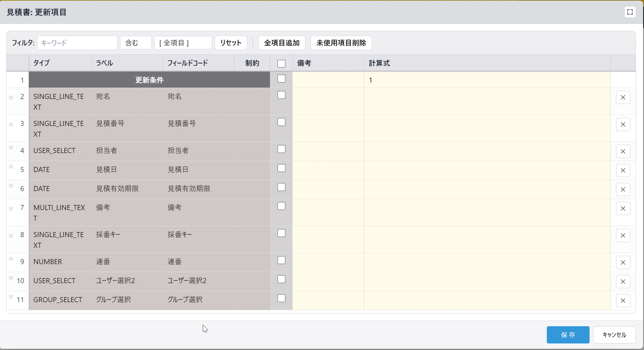
Task: Select the MULTI_LINE_TEXT type cell
Action: tap(60, 213)
